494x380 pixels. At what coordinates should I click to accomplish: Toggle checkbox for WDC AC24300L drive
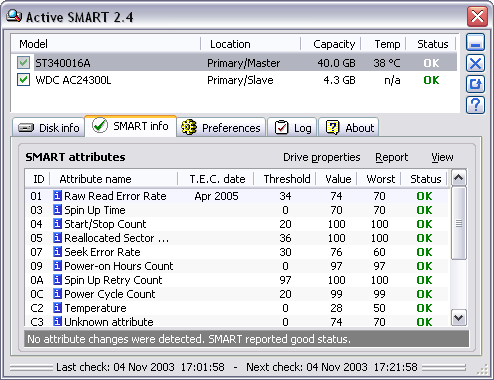coord(23,80)
